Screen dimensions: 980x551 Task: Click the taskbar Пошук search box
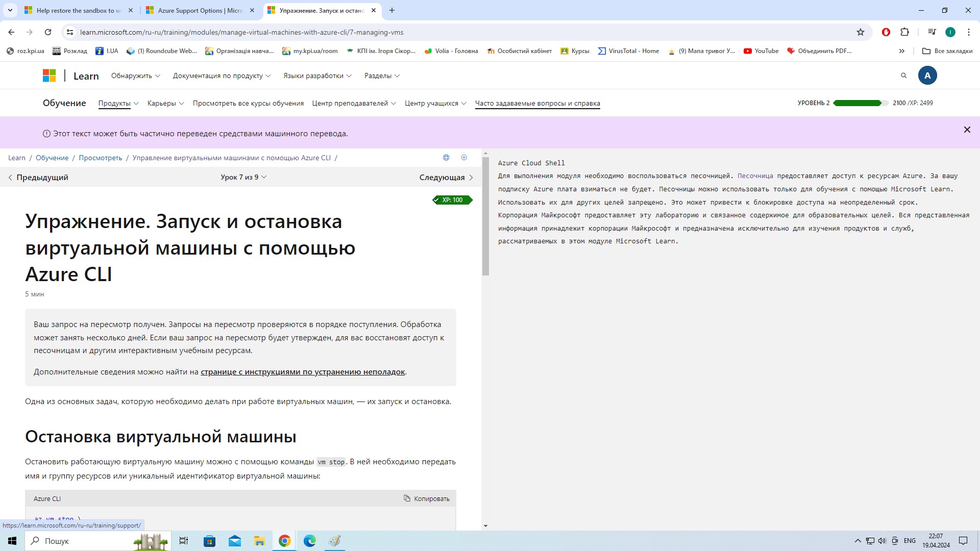98,541
